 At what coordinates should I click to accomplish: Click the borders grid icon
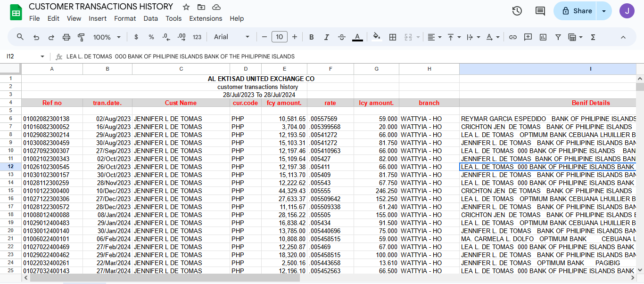tap(392, 37)
